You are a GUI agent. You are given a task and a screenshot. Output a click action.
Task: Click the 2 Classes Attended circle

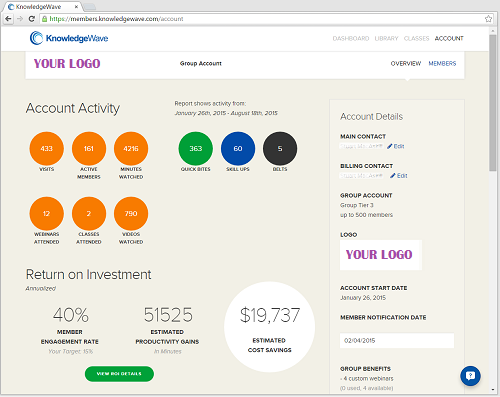click(x=89, y=214)
